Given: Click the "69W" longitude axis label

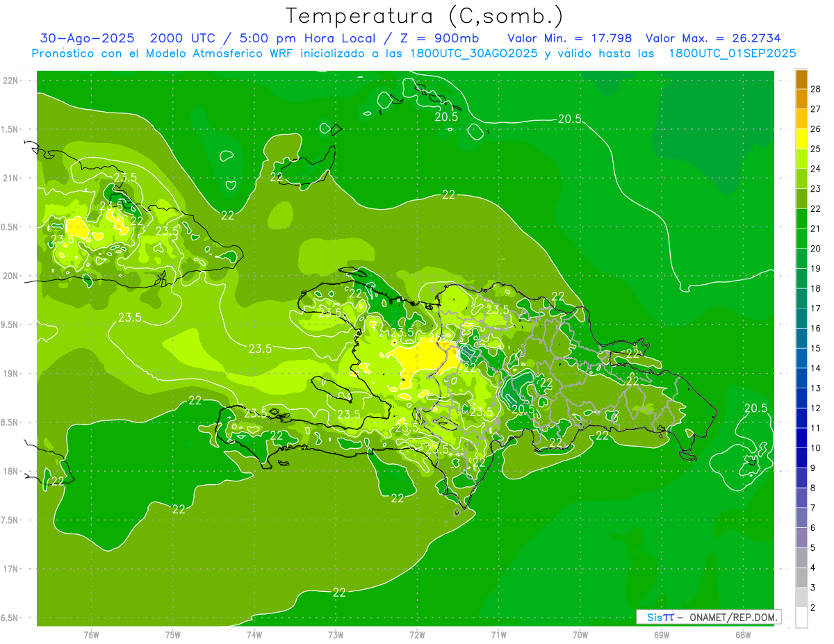Looking at the screenshot, I should (661, 635).
